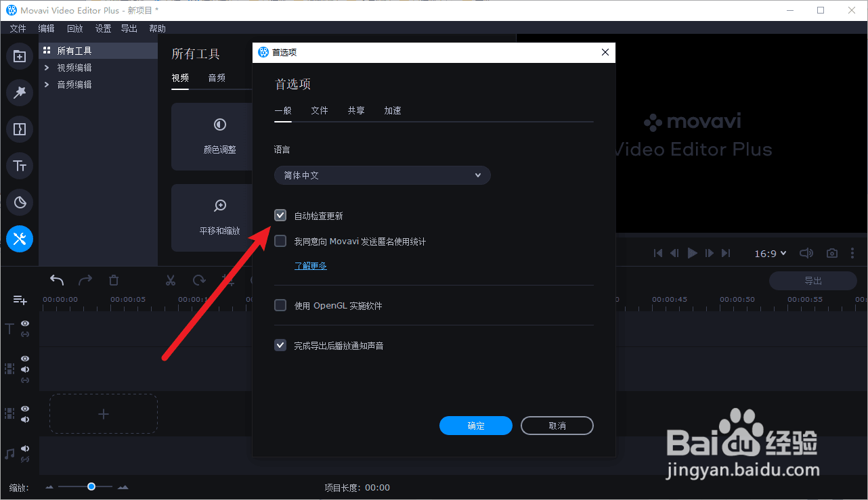
Task: Click the Split scissors icon
Action: coord(171,280)
